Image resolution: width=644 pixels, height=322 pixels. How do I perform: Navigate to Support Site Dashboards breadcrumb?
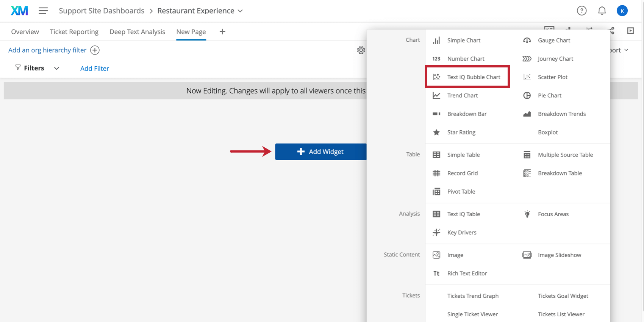click(x=102, y=11)
